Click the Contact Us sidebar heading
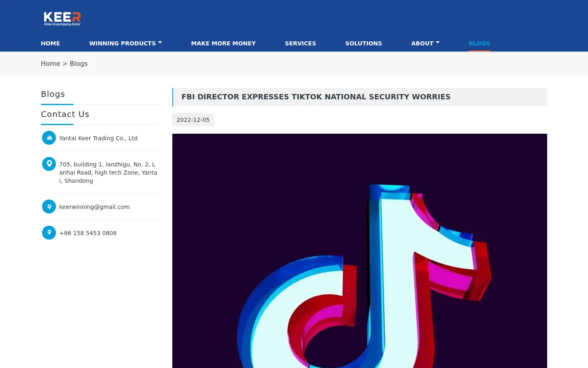This screenshot has height=368, width=588. [x=65, y=114]
